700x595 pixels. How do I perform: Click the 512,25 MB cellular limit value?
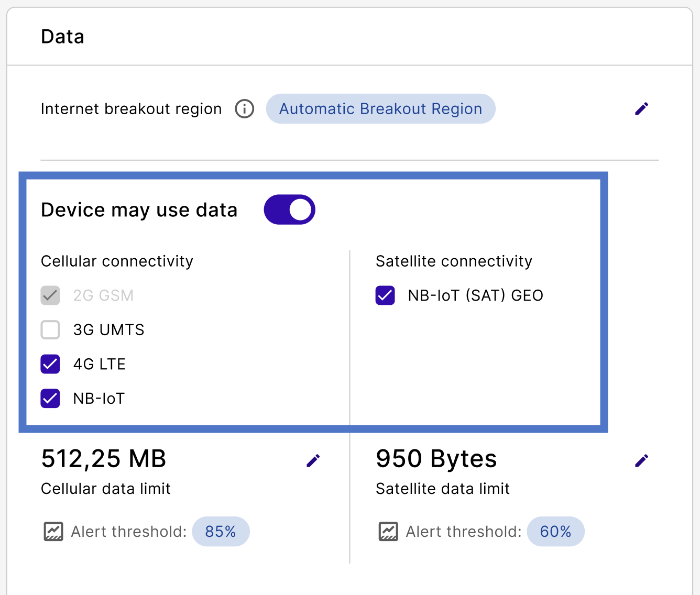tap(104, 459)
